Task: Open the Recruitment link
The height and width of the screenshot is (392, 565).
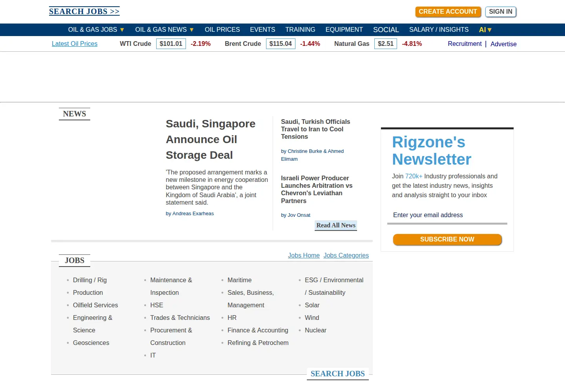Action: pyautogui.click(x=465, y=44)
